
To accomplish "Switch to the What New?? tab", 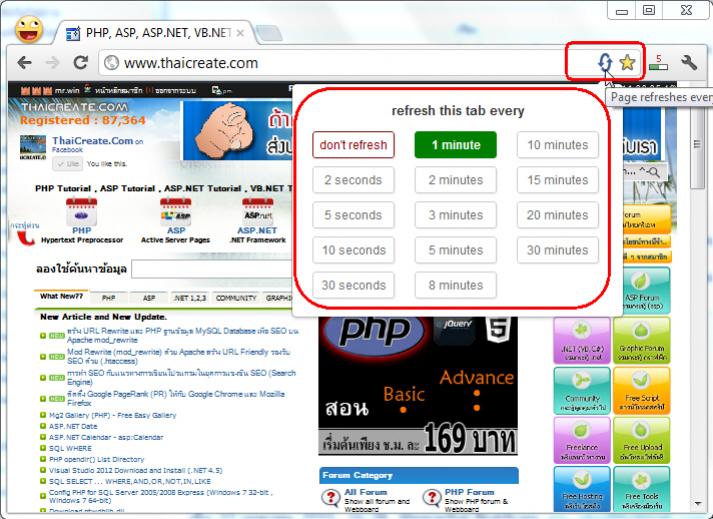I will tap(61, 296).
